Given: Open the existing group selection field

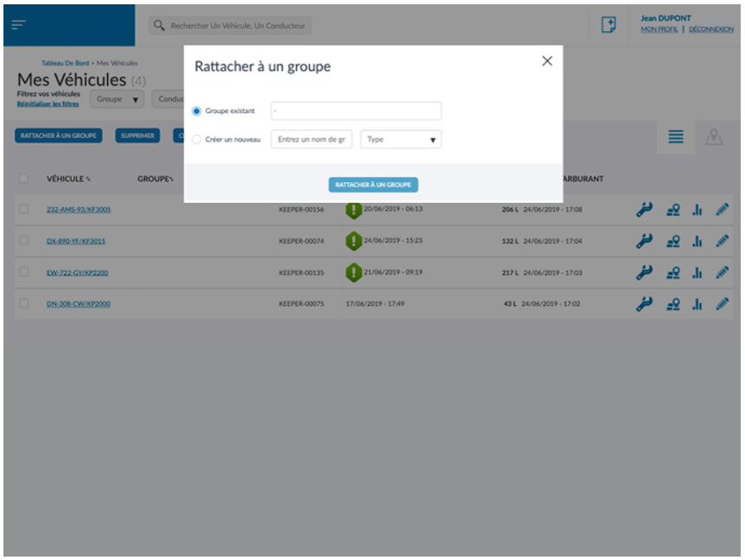Looking at the screenshot, I should 356,111.
